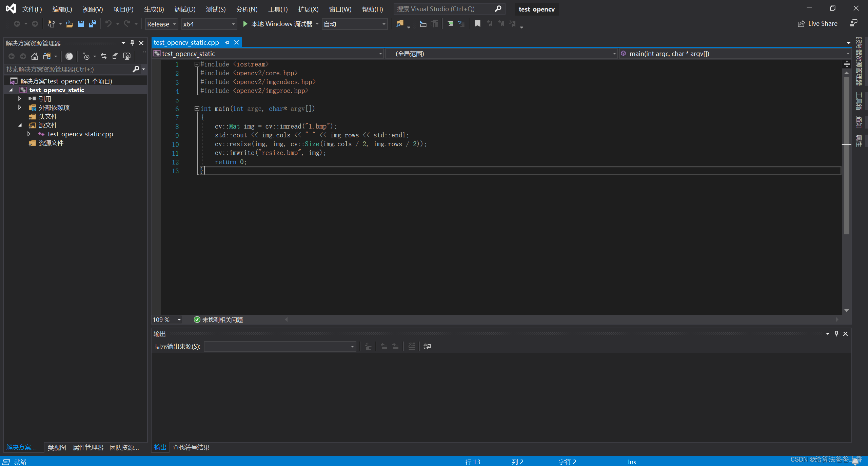Click the 类视图 class view tab

tap(57, 447)
